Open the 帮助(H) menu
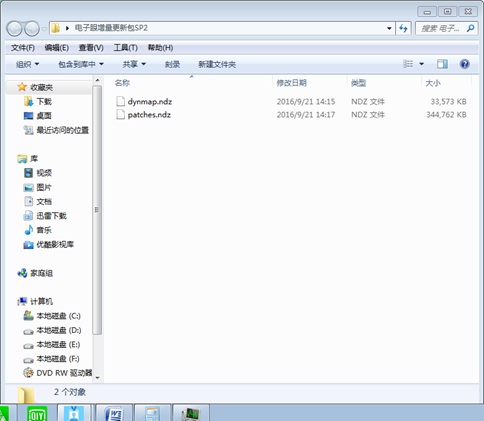484x421 pixels. tap(160, 48)
